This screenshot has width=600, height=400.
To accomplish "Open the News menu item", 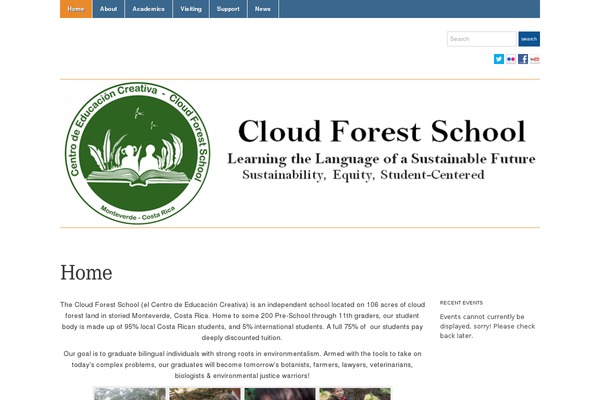I will pos(263,9).
